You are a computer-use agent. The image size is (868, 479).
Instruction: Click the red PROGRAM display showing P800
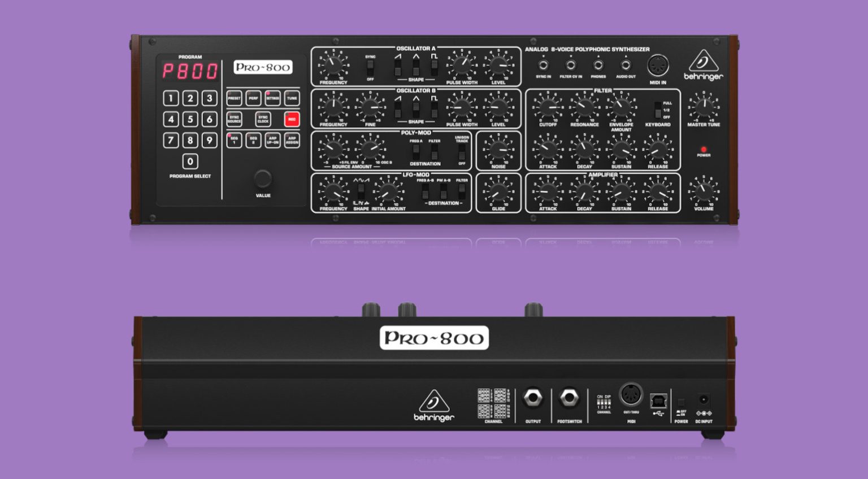pos(191,71)
